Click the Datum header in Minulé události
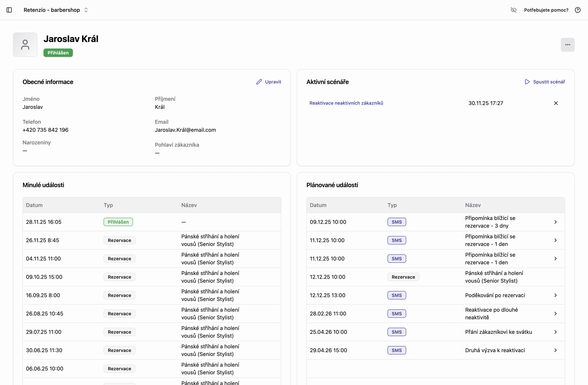The image size is (588, 385). [x=34, y=205]
